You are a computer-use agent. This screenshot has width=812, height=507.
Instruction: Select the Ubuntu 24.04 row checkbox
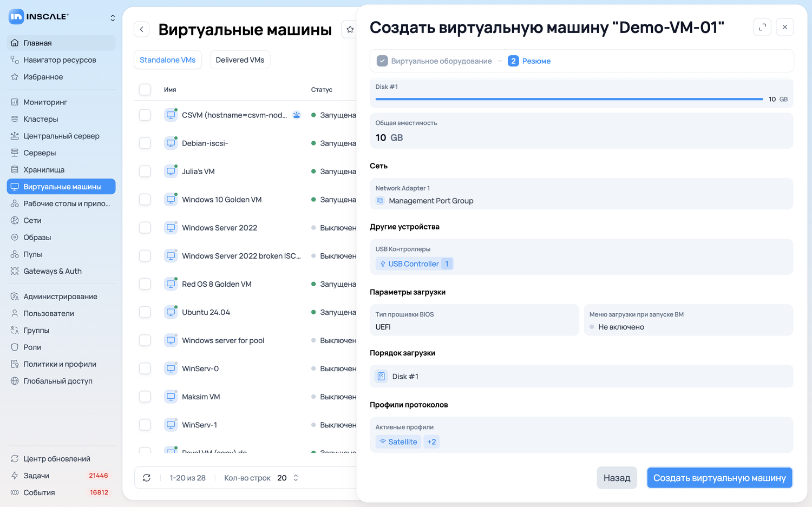click(x=145, y=312)
